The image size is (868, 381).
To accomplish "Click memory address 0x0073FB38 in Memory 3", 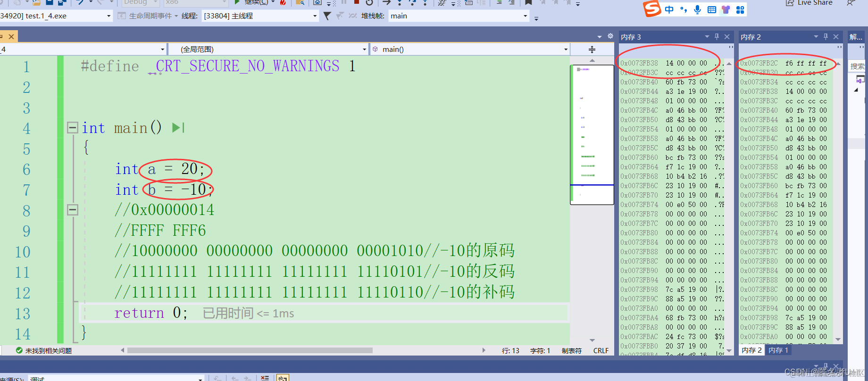I will [x=639, y=63].
